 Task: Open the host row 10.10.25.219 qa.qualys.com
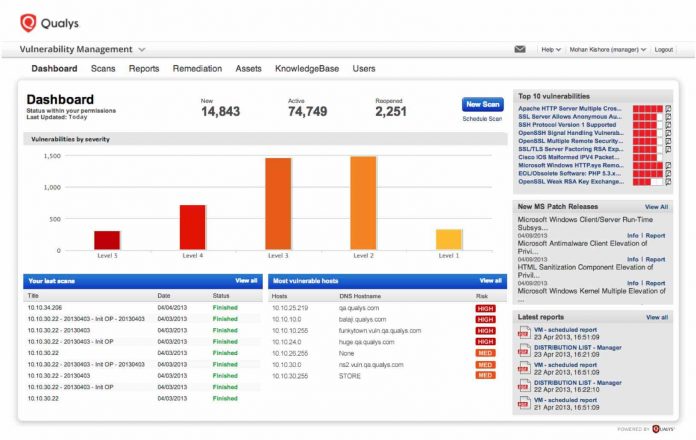387,308
